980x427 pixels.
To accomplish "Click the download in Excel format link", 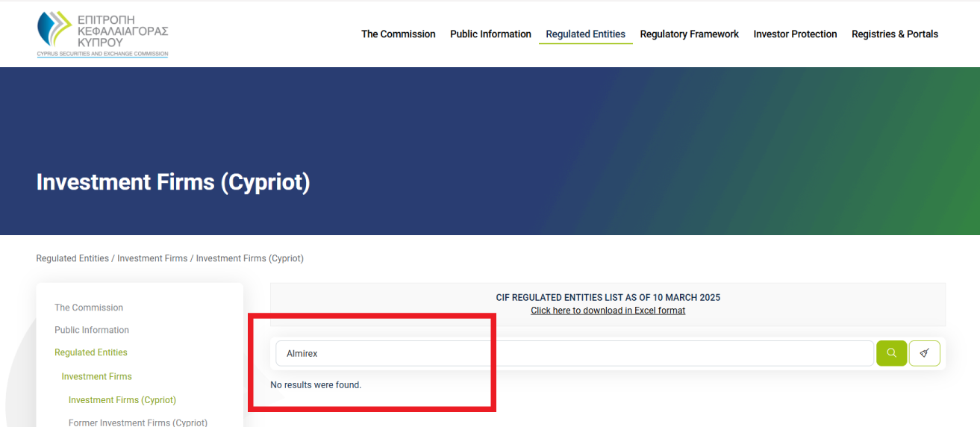I will (x=608, y=311).
